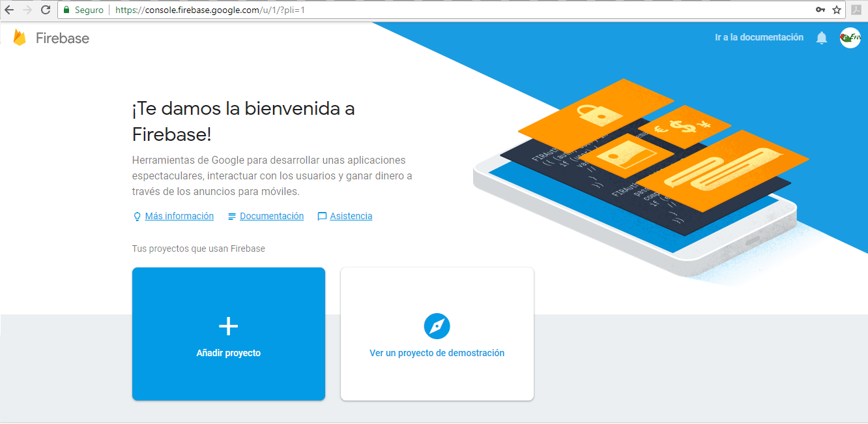The image size is (868, 424).
Task: Click the ¡Te damos la bienvenida a Firebase! heading
Action: click(243, 121)
